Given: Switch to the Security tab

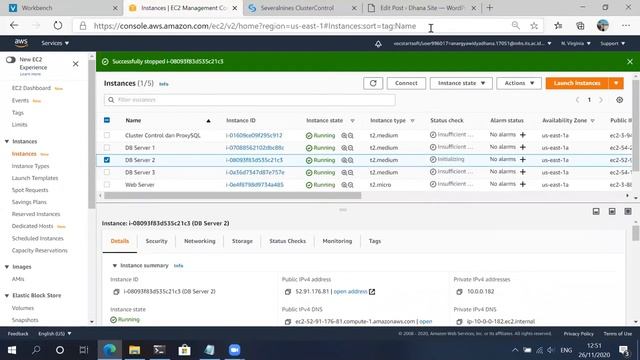Looking at the screenshot, I should click(157, 241).
